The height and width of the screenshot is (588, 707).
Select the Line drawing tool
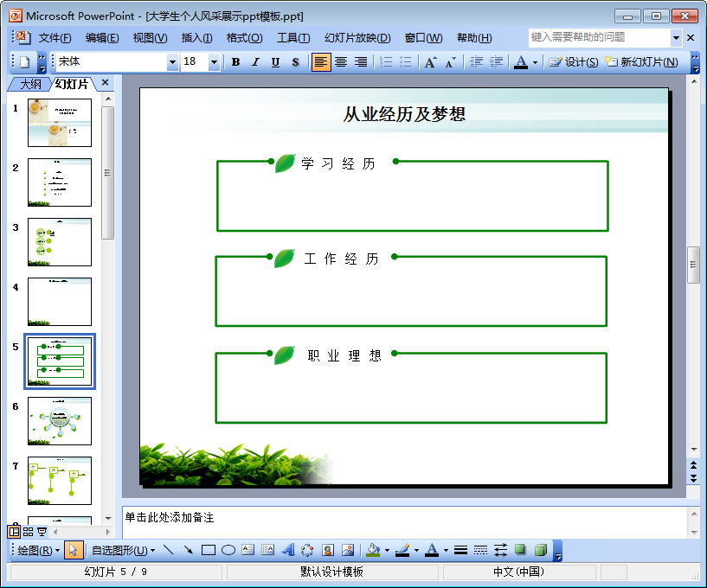[x=168, y=550]
